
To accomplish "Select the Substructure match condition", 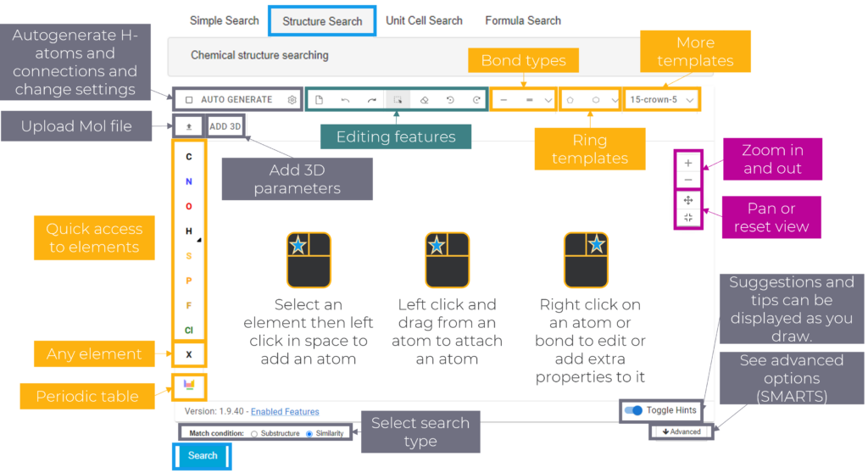I will tap(254, 434).
